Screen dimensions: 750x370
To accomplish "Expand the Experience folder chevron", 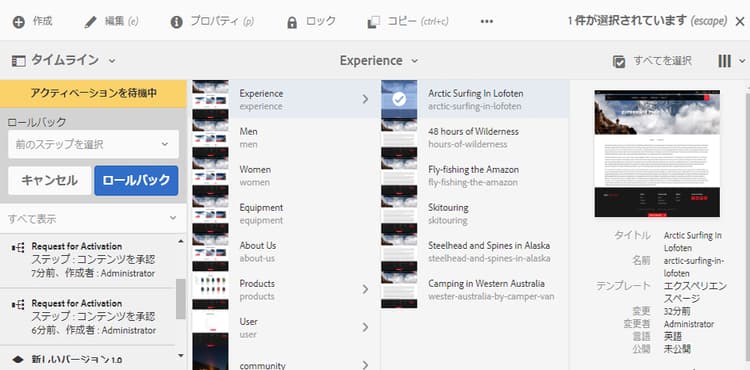I will coord(365,99).
